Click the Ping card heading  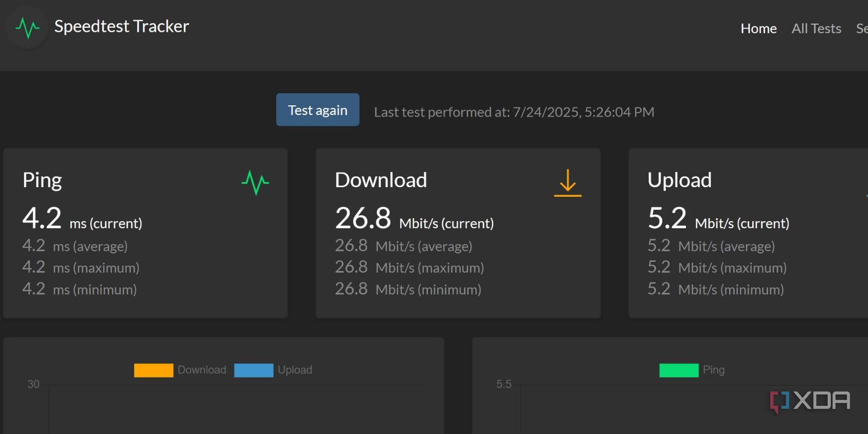(x=42, y=180)
